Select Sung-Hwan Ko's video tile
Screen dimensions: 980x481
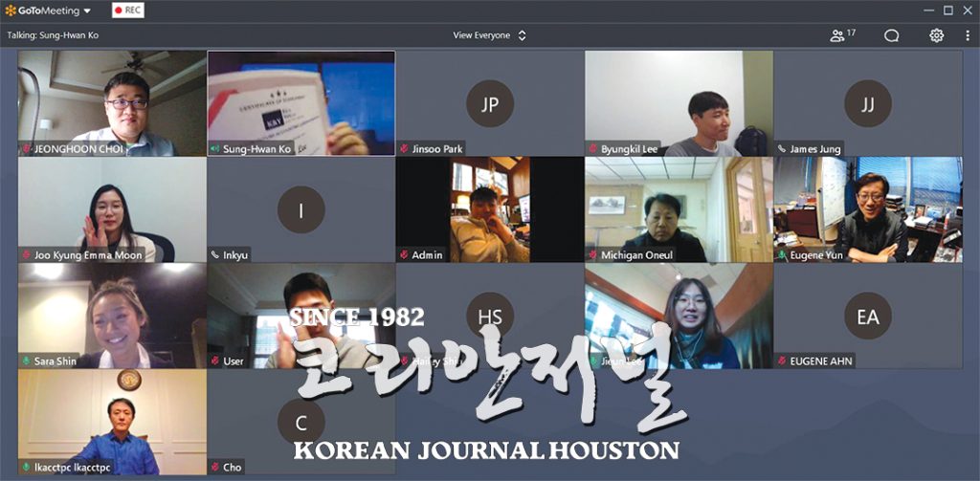point(301,103)
